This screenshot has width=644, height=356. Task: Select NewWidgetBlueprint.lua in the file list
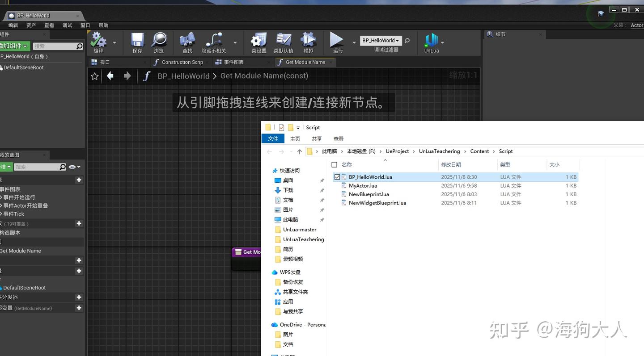pos(377,203)
